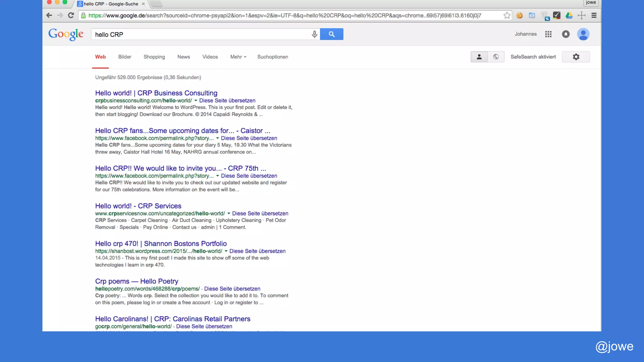Click the search field containing hello CRP
Image resolution: width=644 pixels, height=362 pixels.
click(201, 34)
